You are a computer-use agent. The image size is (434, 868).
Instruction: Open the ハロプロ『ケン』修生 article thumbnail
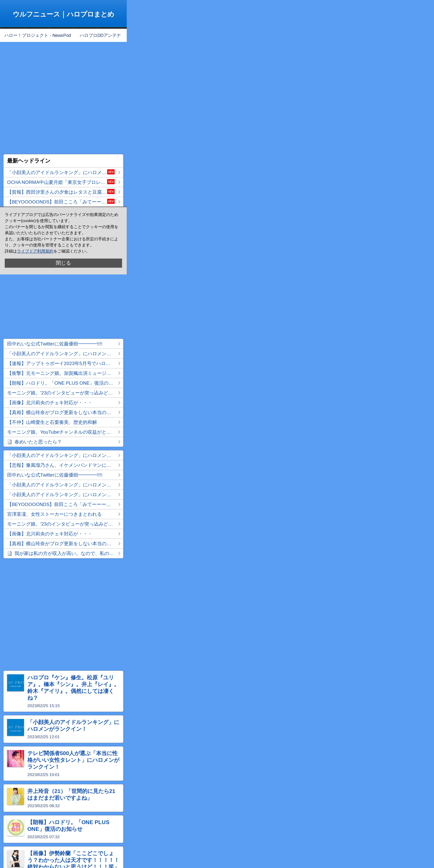(16, 683)
